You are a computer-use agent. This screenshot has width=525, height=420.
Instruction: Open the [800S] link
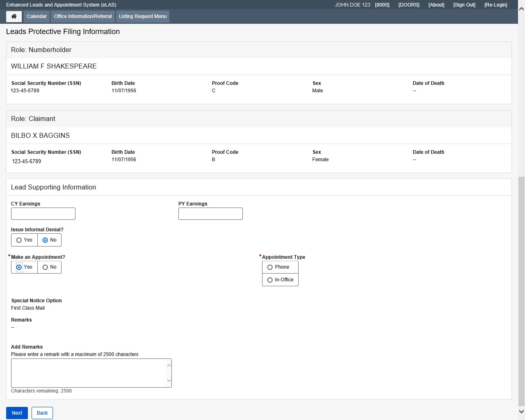point(382,5)
